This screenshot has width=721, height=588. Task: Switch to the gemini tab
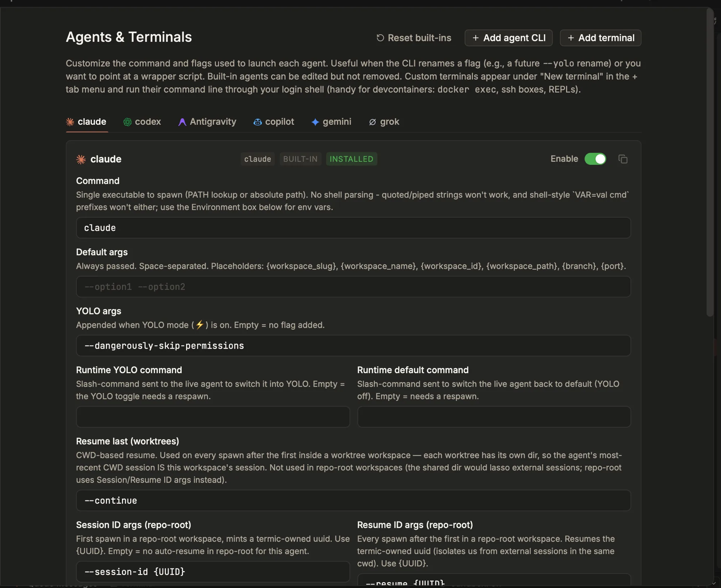(x=331, y=122)
